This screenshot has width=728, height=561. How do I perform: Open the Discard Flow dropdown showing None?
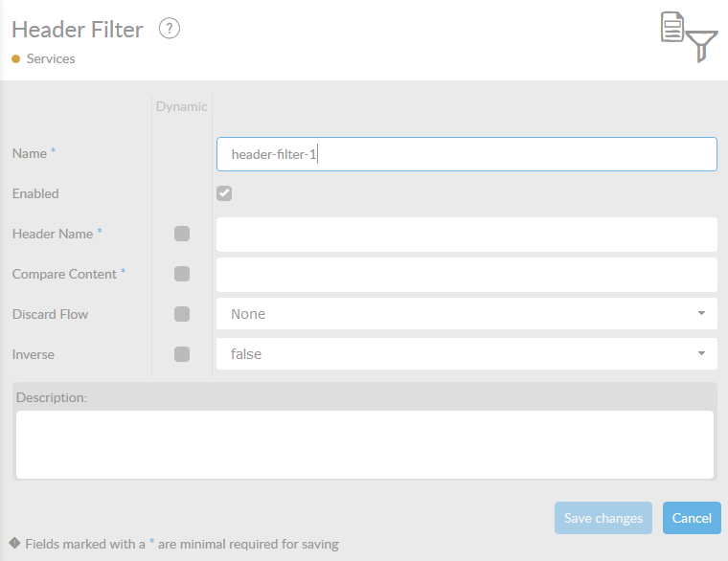click(x=466, y=314)
